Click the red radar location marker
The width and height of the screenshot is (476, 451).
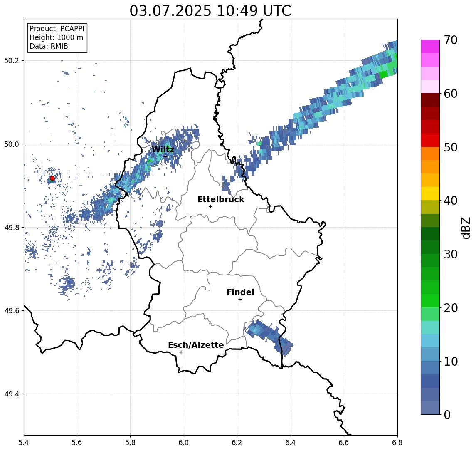click(52, 178)
